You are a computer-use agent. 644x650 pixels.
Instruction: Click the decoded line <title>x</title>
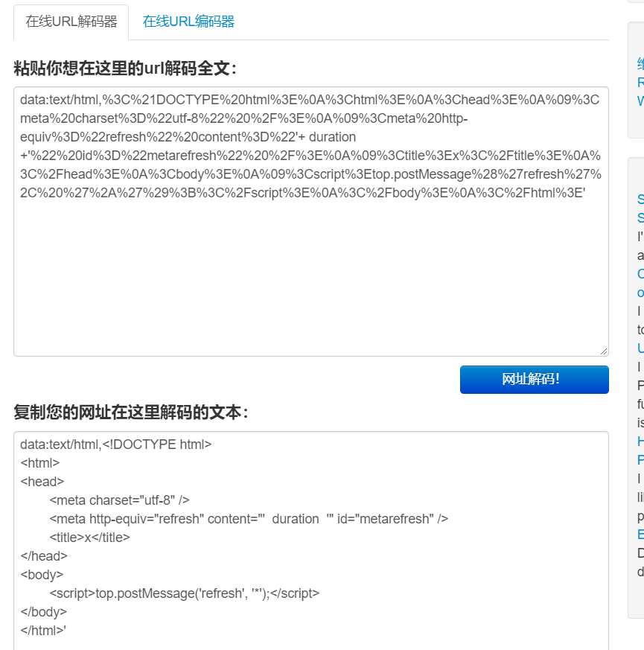89,538
